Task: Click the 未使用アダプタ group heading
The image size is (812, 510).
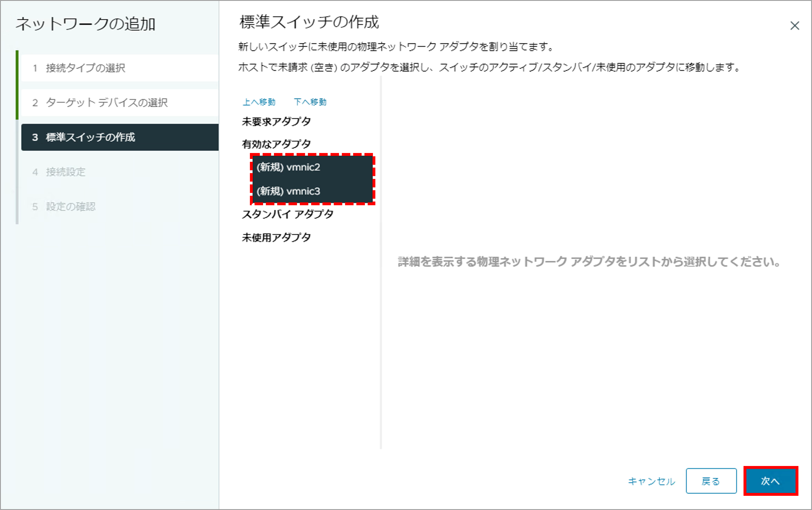Action: point(276,237)
